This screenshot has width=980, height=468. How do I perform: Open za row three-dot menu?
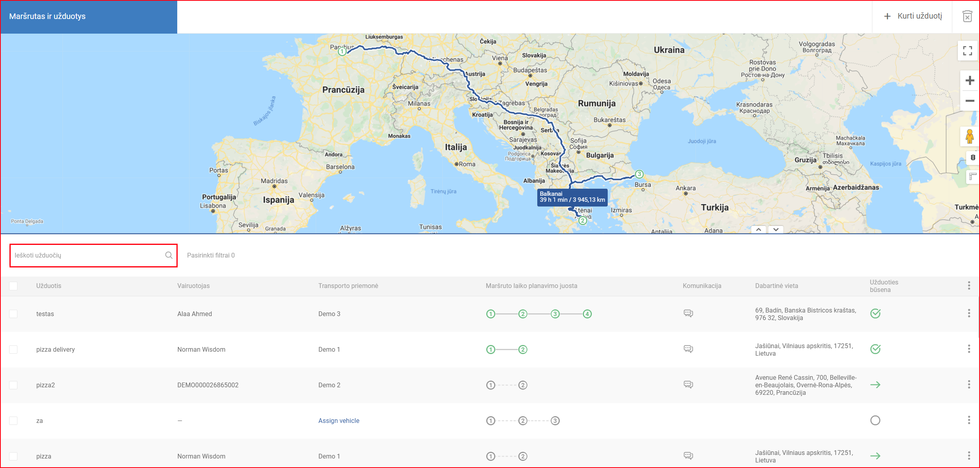(969, 420)
